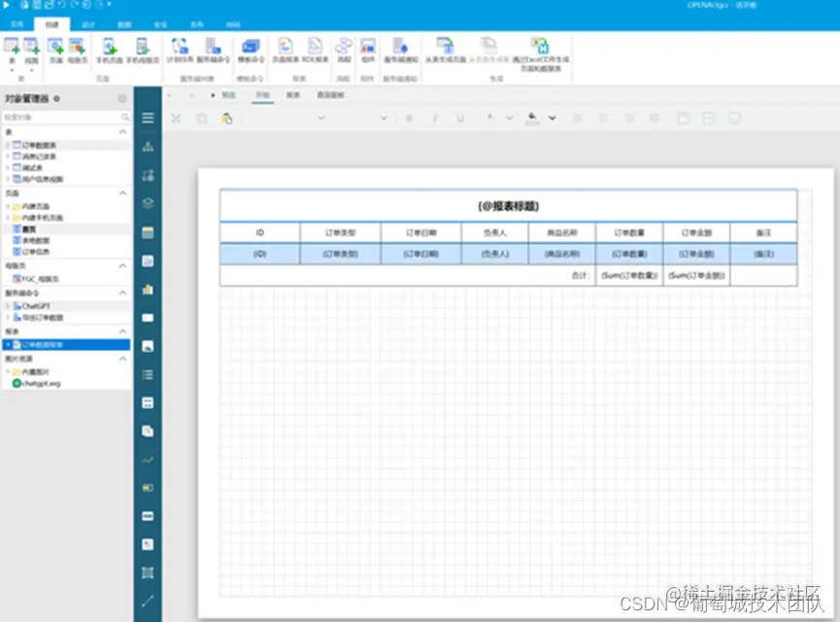Open the fill color dropdown arrow
This screenshot has width=840, height=622.
tap(552, 118)
